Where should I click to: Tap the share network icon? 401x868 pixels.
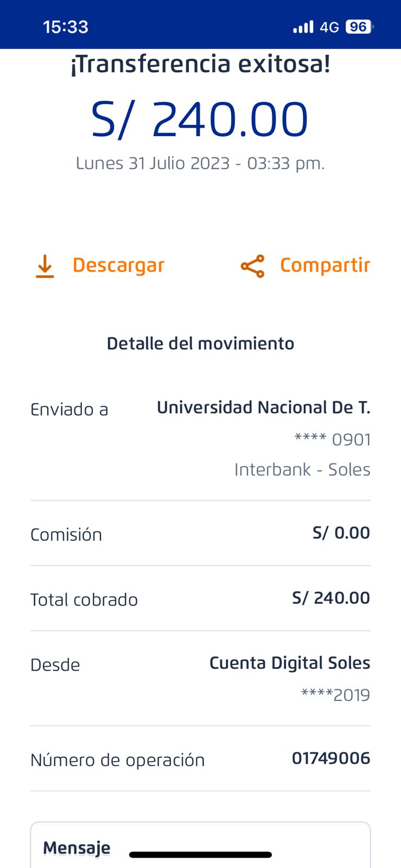point(252,266)
